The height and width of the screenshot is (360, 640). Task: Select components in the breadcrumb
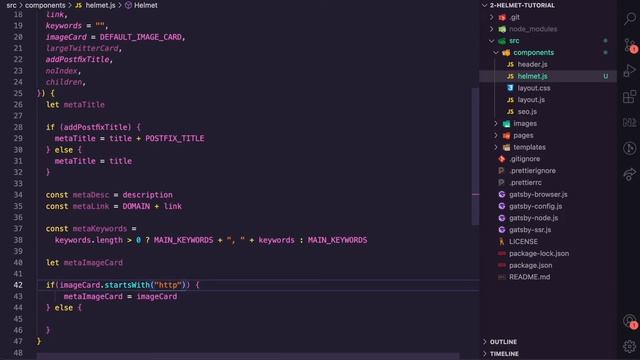coord(45,5)
